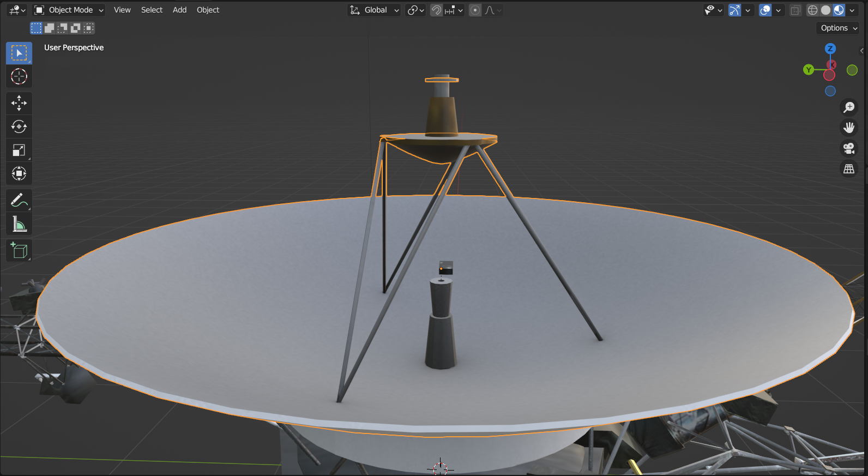Screen dimensions: 868x476
Task: Expand the Global transform orientation dropdown
Action: coord(375,10)
